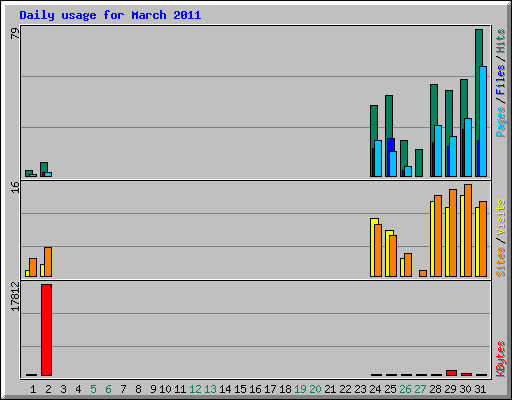Click x-axis day label '17'
512x400 pixels.
(x=270, y=389)
